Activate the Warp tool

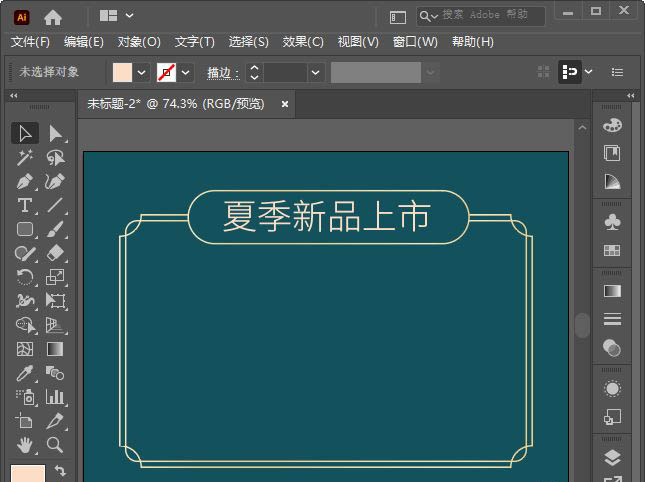[25, 301]
